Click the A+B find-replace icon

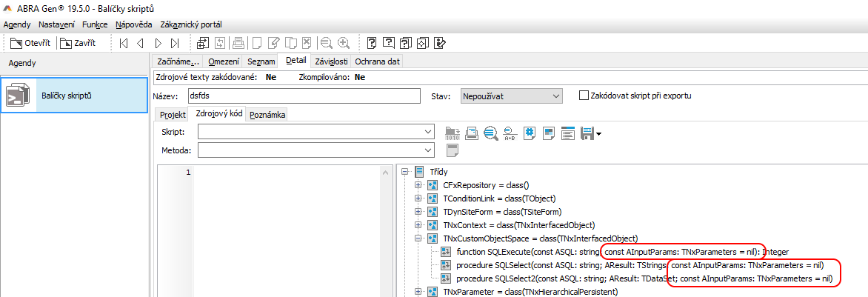point(510,133)
